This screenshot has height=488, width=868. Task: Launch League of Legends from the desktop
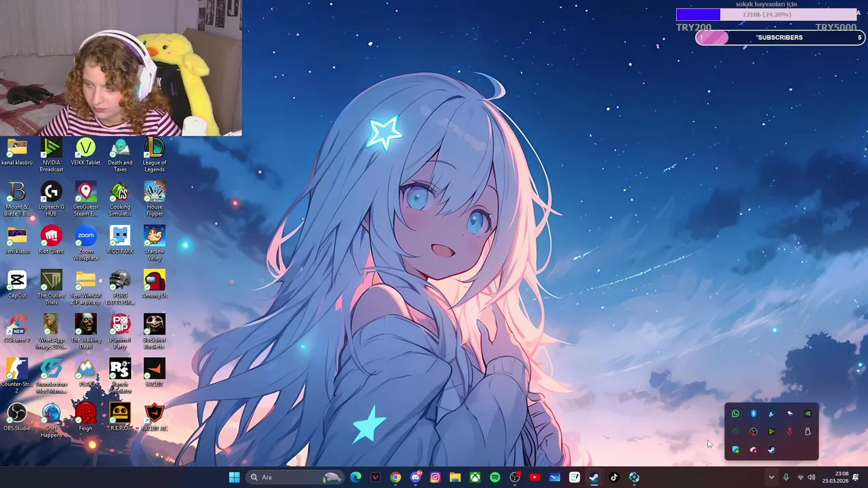coord(155,155)
